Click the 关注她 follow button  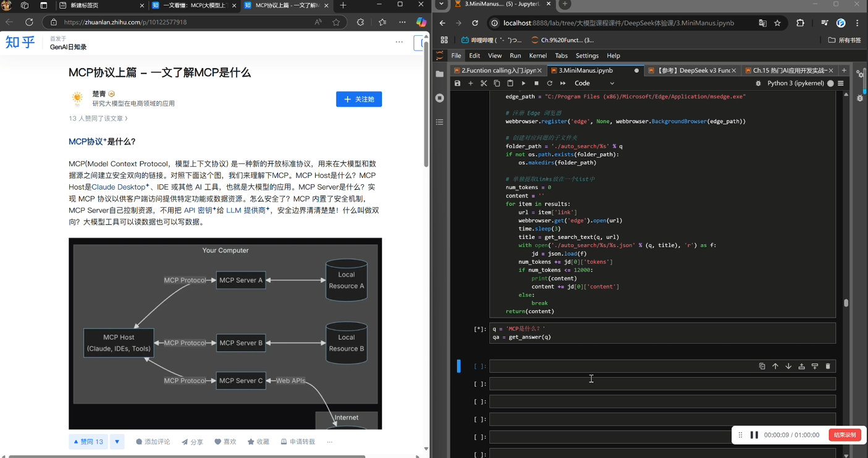pyautogui.click(x=359, y=99)
